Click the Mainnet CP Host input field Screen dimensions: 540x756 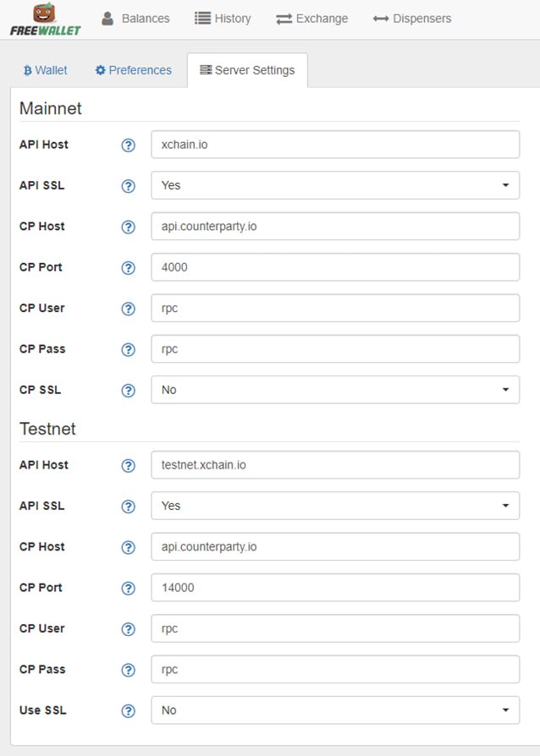point(335,226)
